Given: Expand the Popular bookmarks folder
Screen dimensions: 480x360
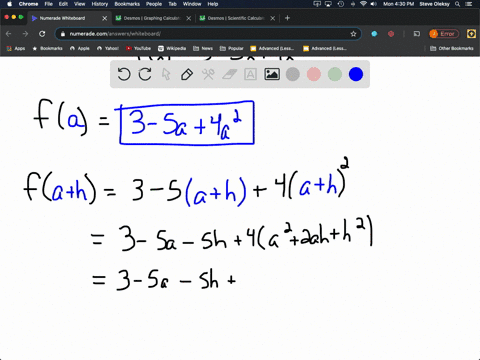Looking at the screenshot, I should coord(232,48).
